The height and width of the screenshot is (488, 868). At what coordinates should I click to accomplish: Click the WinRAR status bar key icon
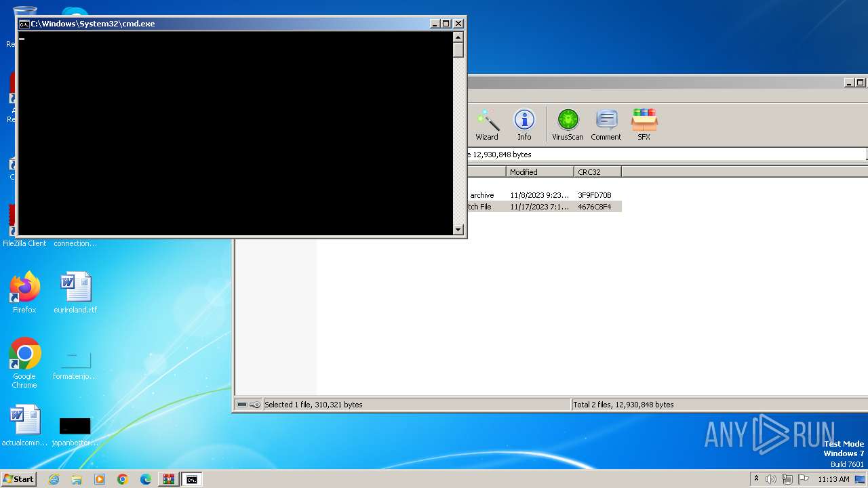(255, 405)
